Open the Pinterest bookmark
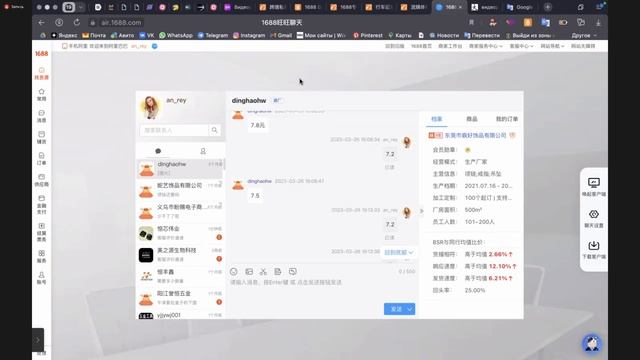The image size is (640, 360). (368, 36)
